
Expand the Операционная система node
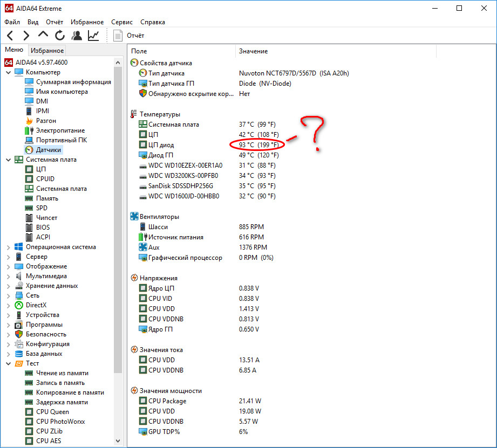[8, 247]
